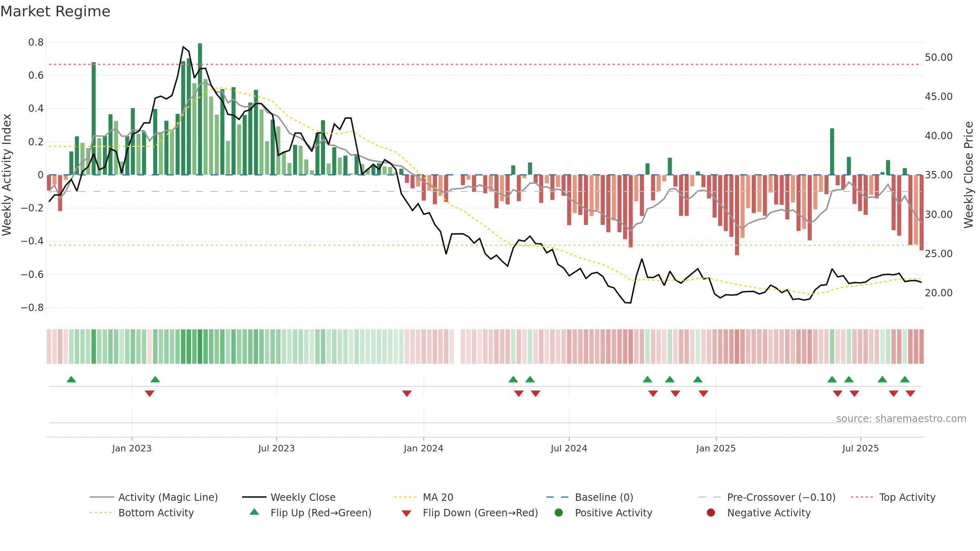Toggle the Bottom Activity legend item
This screenshot has width=980, height=551.
click(142, 513)
